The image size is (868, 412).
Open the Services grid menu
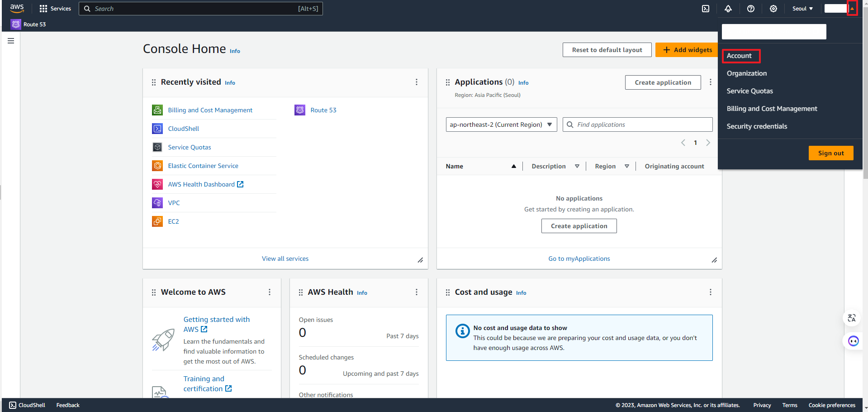[55, 9]
